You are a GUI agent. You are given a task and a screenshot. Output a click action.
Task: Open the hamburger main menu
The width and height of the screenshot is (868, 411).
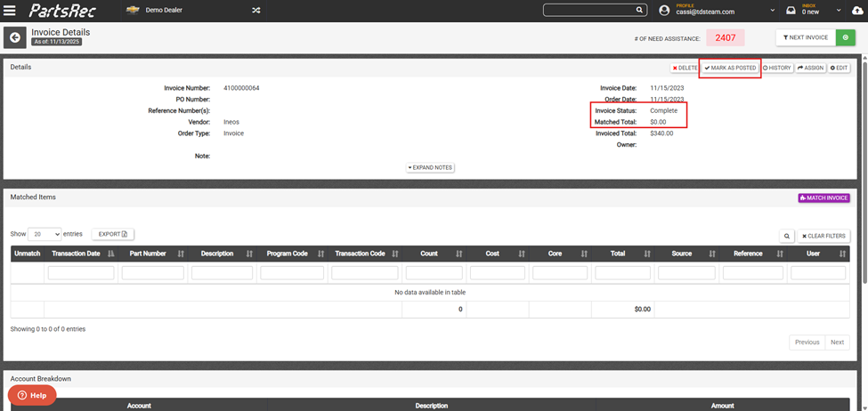point(10,10)
